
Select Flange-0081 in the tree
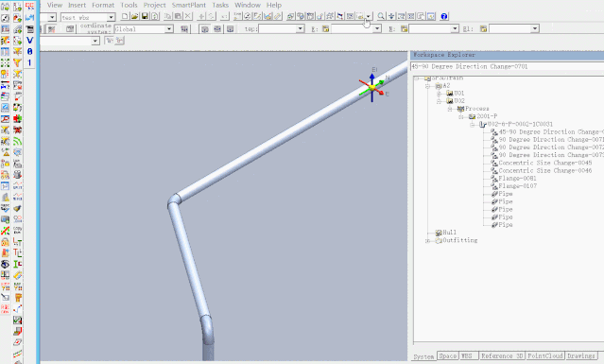(x=517, y=179)
